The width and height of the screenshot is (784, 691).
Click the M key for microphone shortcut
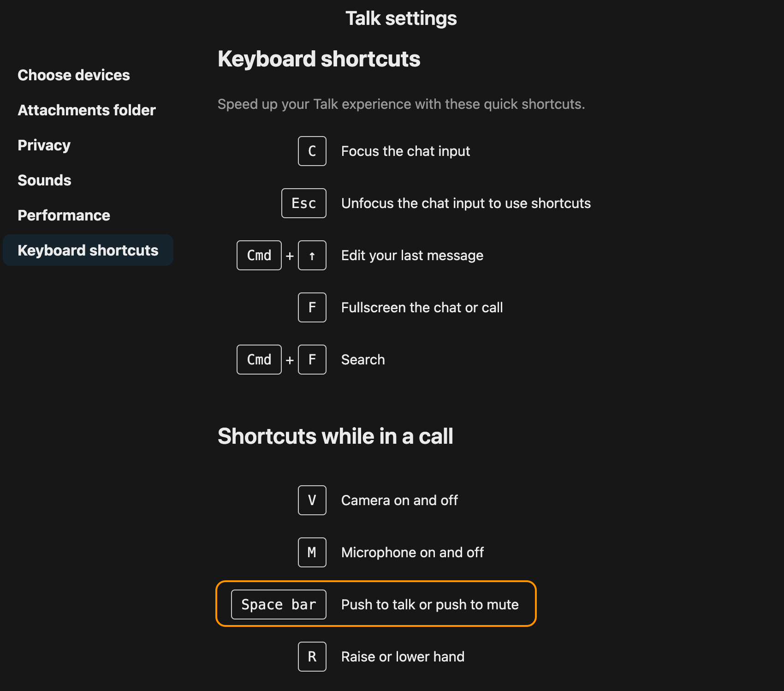(312, 553)
